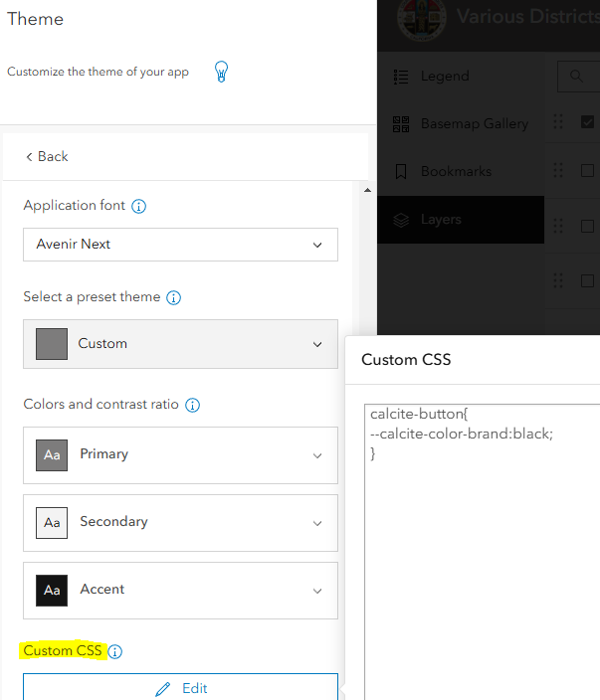Click the Layers stack icon

[401, 220]
